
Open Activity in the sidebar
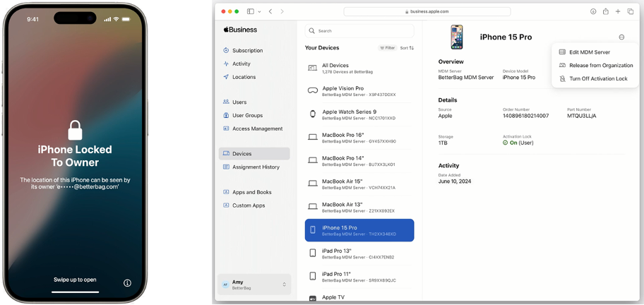(x=237, y=64)
